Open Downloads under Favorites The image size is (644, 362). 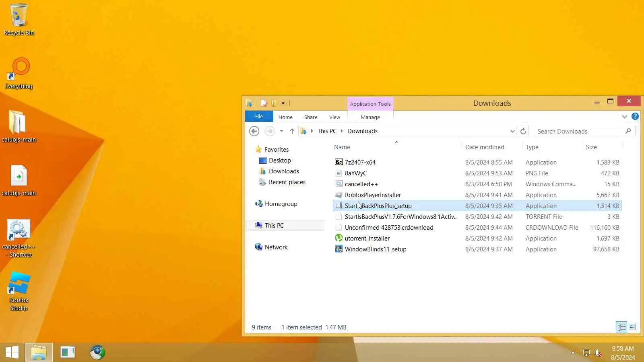pos(284,171)
